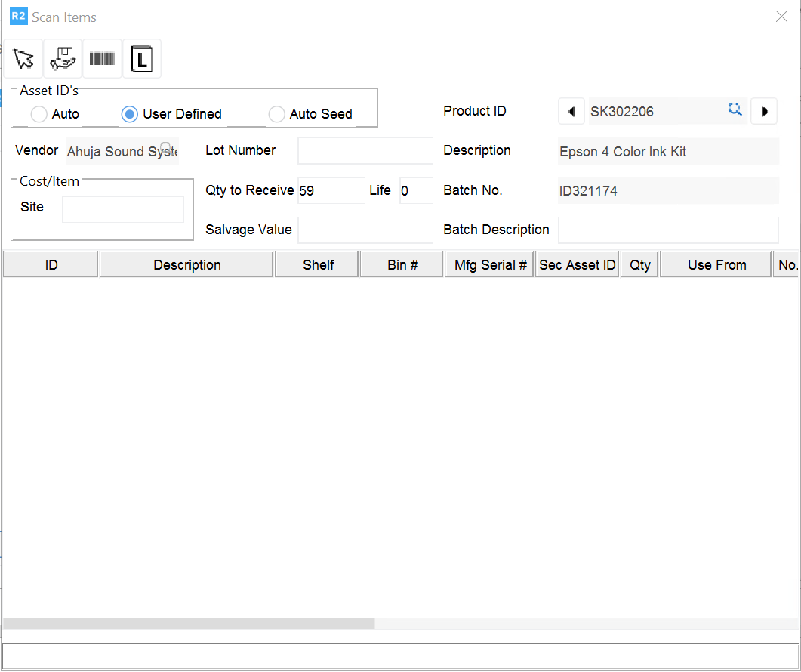Screen dimensions: 801x672
Task: Click the hand holding box receive icon
Action: point(63,59)
